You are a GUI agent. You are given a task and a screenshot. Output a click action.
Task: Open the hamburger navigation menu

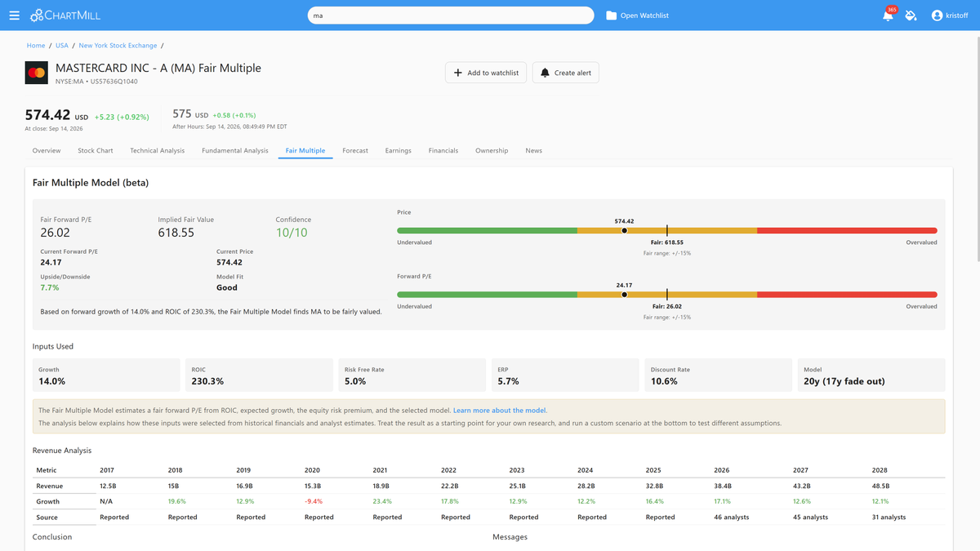point(14,16)
